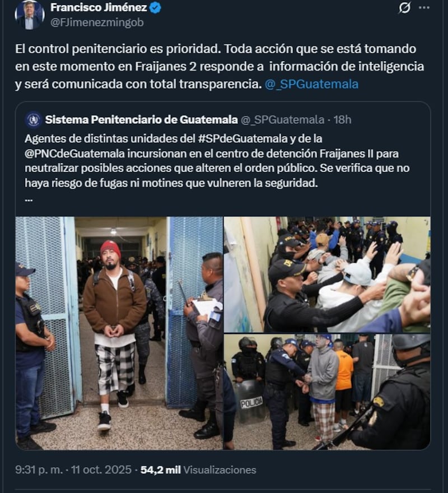
Task: Open photo with POLICIA riot shield
Action: click(x=327, y=392)
